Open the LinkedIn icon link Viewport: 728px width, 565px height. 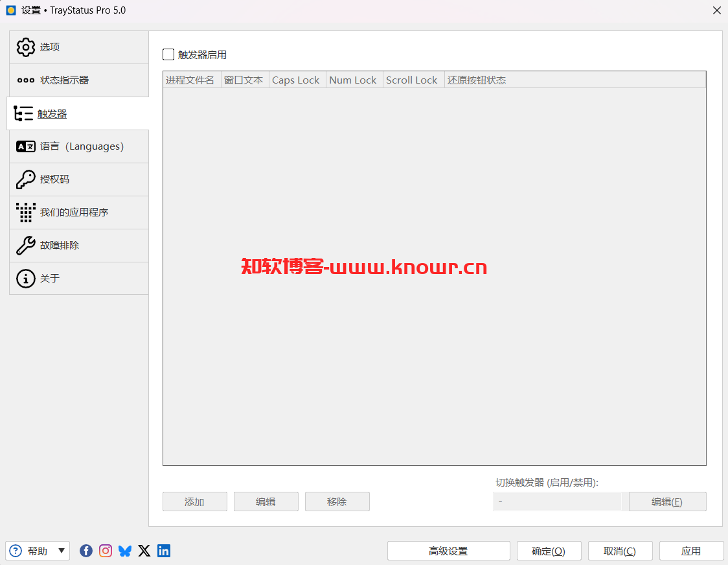[x=164, y=551]
